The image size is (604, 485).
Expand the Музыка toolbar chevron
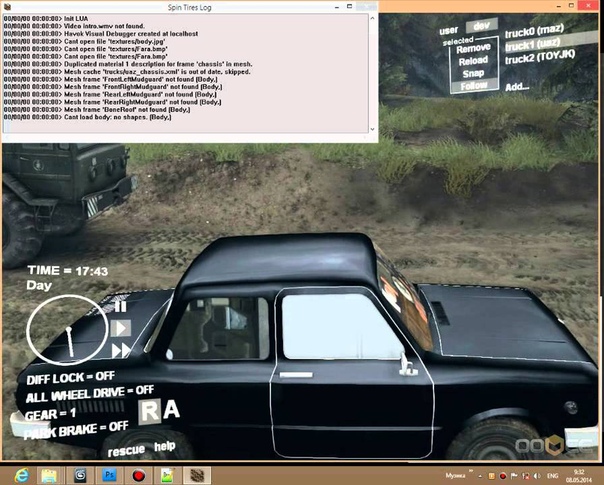tap(470, 471)
